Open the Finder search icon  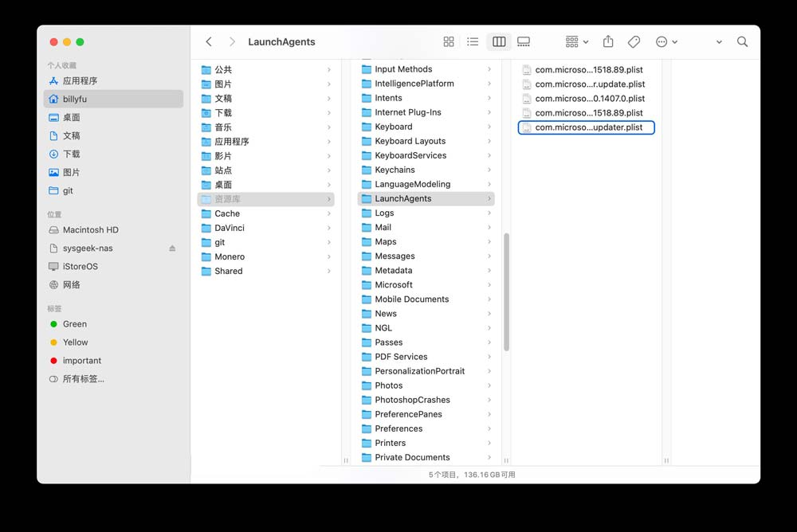(x=742, y=41)
